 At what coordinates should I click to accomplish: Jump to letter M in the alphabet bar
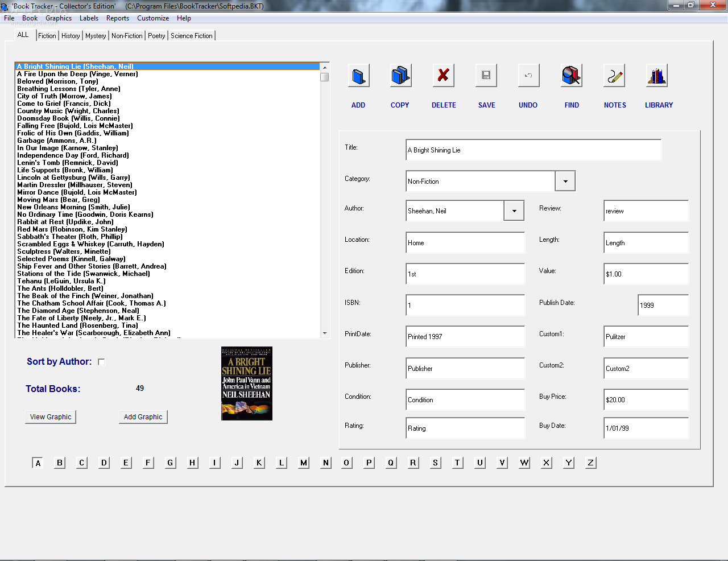[x=304, y=463]
